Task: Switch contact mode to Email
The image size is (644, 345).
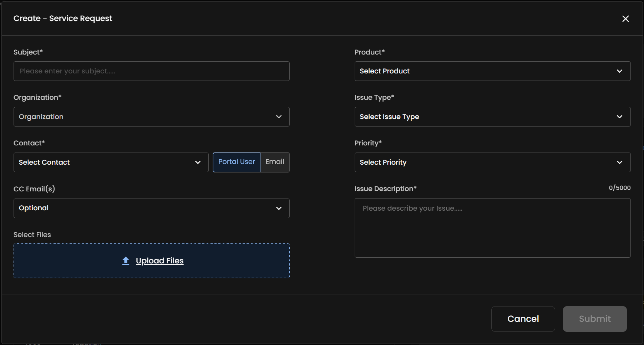Action: pyautogui.click(x=274, y=162)
